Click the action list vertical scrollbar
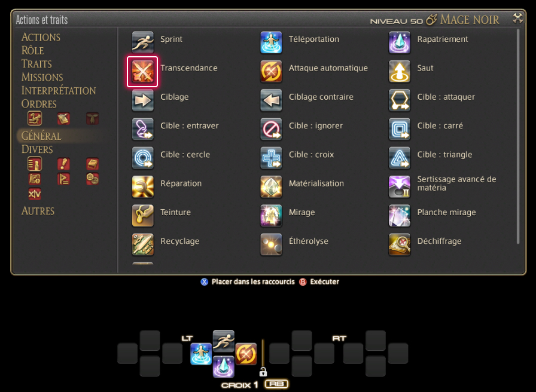 click(x=518, y=137)
